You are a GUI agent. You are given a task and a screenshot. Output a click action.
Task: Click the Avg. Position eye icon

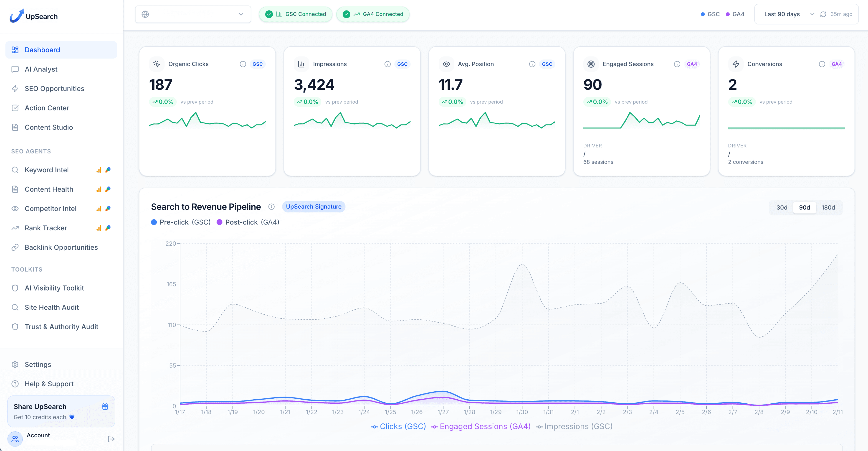click(446, 64)
